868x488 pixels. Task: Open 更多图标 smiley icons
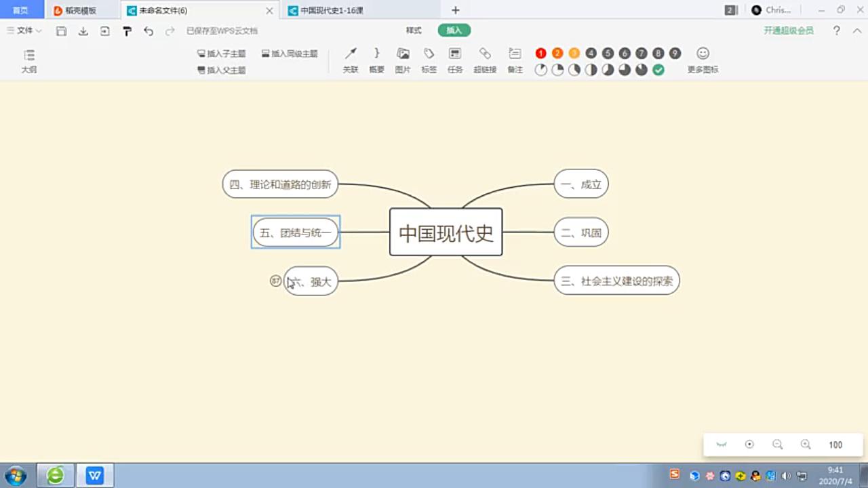(x=703, y=61)
